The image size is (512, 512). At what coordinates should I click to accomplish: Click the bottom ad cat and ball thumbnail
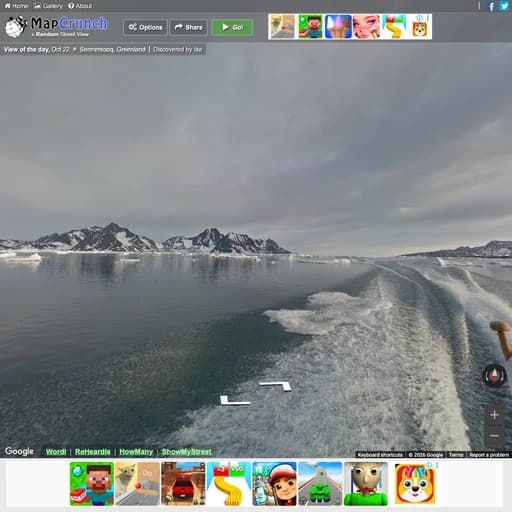point(137,484)
